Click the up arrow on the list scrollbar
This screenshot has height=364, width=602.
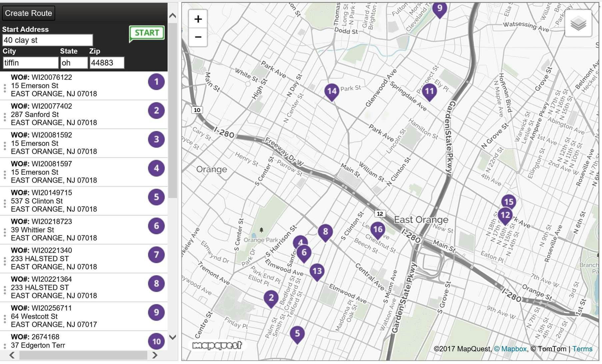[x=172, y=15]
